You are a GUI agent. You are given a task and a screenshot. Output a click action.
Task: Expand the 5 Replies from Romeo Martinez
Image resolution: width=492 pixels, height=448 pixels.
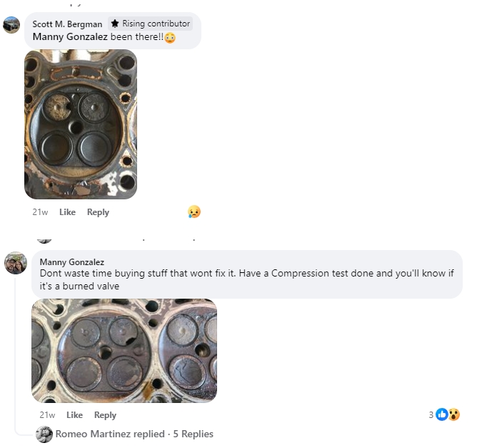(134, 434)
